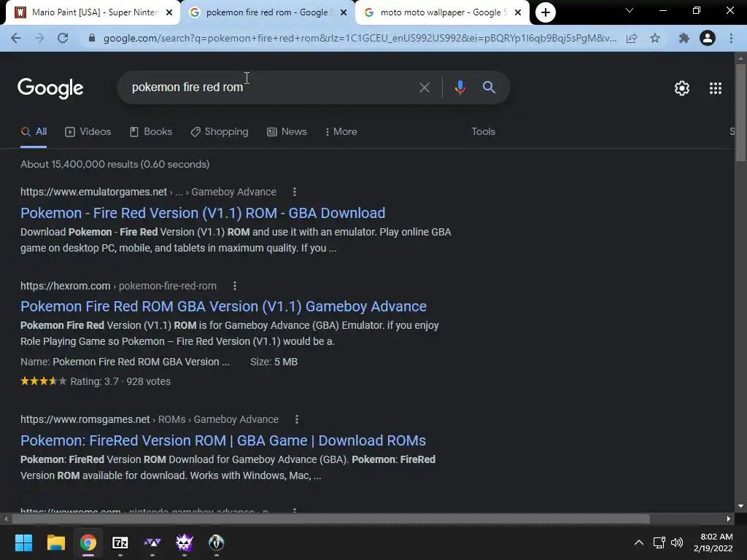Select the All results filter
The image size is (747, 560).
click(x=34, y=131)
